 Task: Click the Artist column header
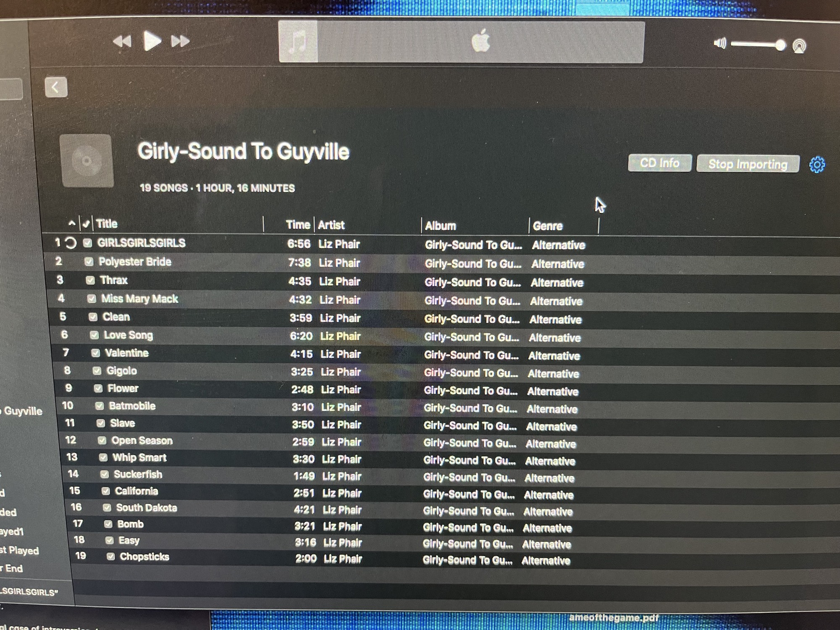(x=331, y=225)
